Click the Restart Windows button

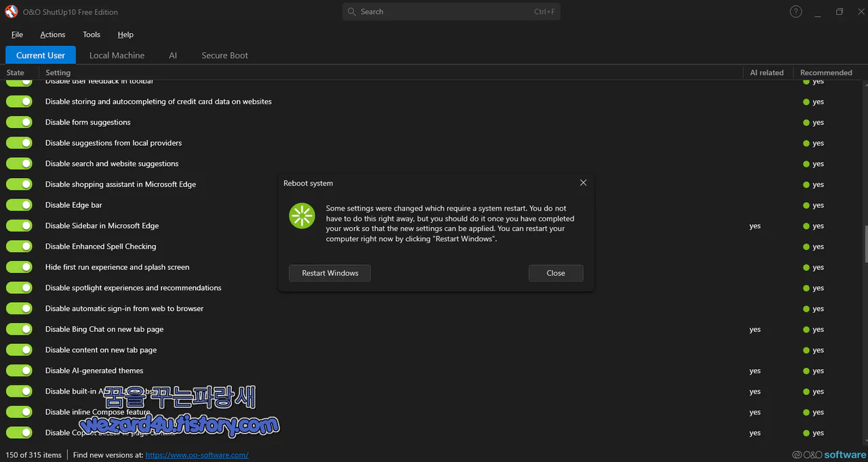point(330,273)
